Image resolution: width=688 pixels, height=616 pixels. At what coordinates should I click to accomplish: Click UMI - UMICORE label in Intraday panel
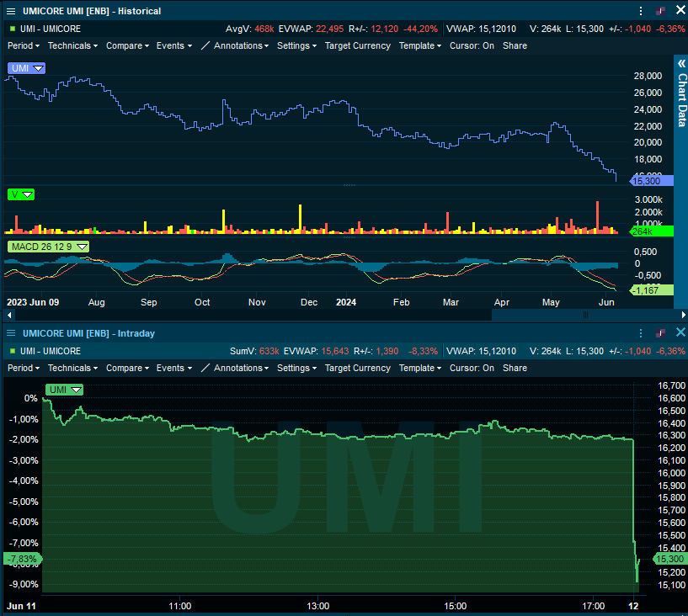[51, 351]
